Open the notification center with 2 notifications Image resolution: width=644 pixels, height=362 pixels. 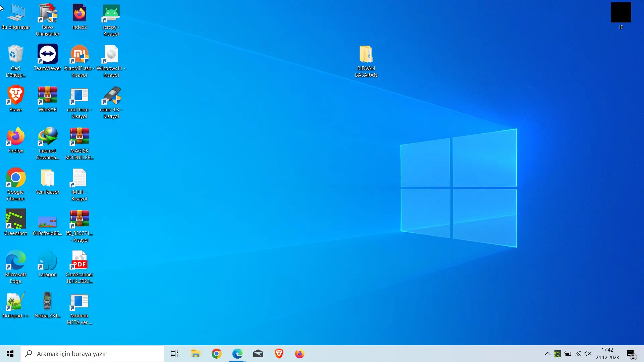click(x=631, y=354)
